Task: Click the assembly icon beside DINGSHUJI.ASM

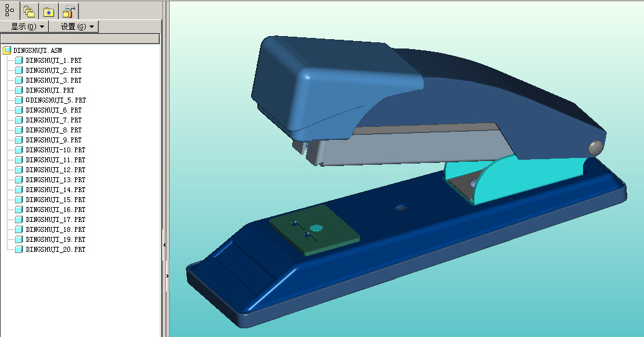Action: (x=7, y=50)
